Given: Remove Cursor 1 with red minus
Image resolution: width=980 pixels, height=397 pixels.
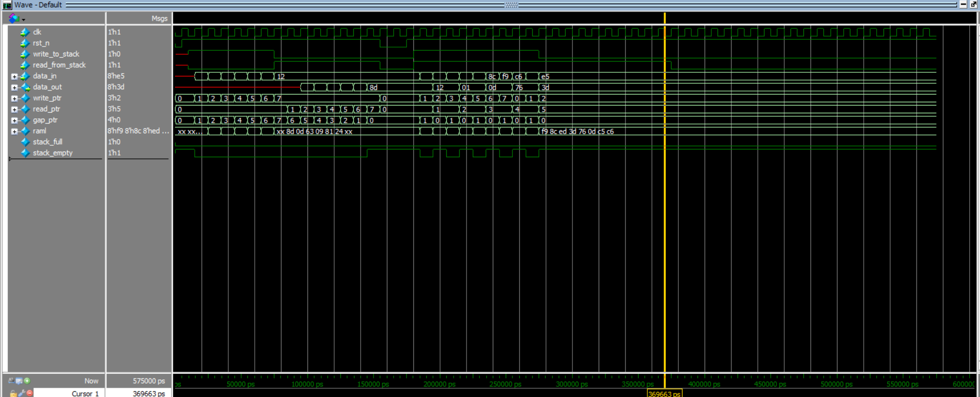Looking at the screenshot, I should click(x=30, y=393).
